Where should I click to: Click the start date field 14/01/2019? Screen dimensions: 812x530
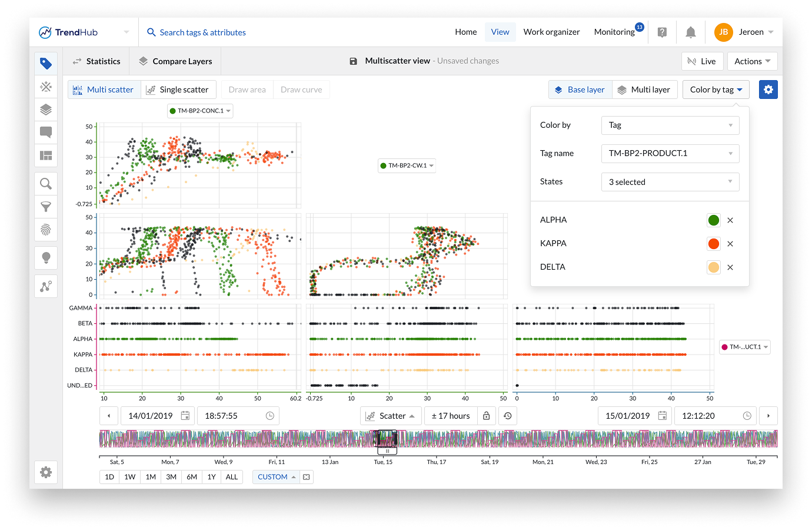pos(151,416)
